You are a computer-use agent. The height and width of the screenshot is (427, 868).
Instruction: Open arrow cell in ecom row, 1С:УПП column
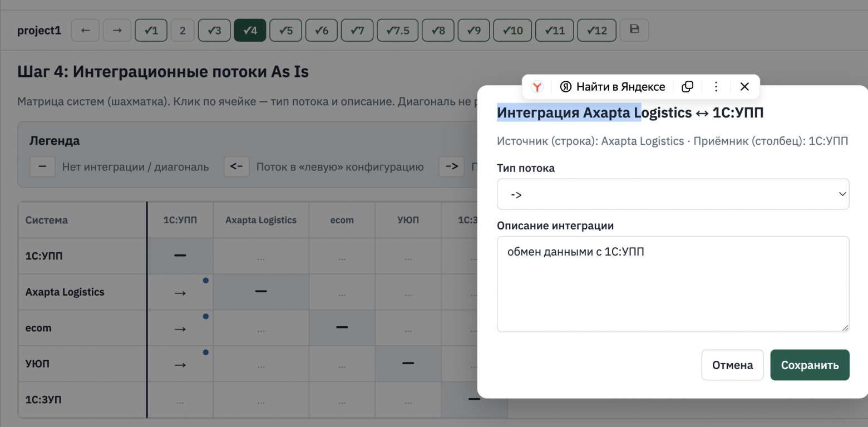click(180, 328)
